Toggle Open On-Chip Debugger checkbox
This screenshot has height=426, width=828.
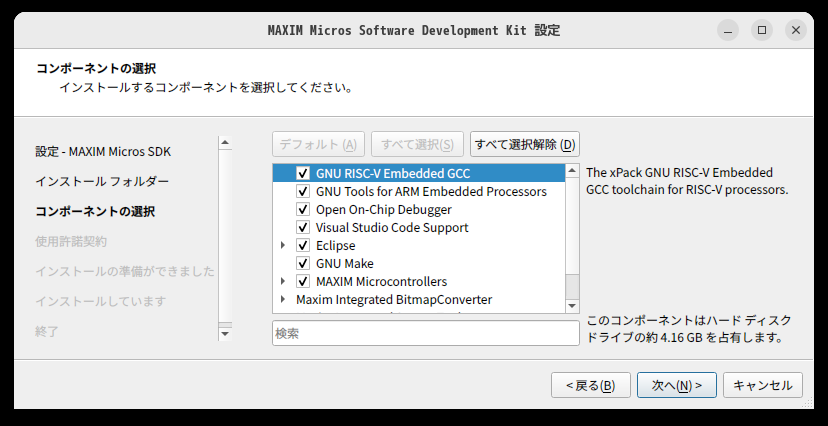click(x=303, y=209)
